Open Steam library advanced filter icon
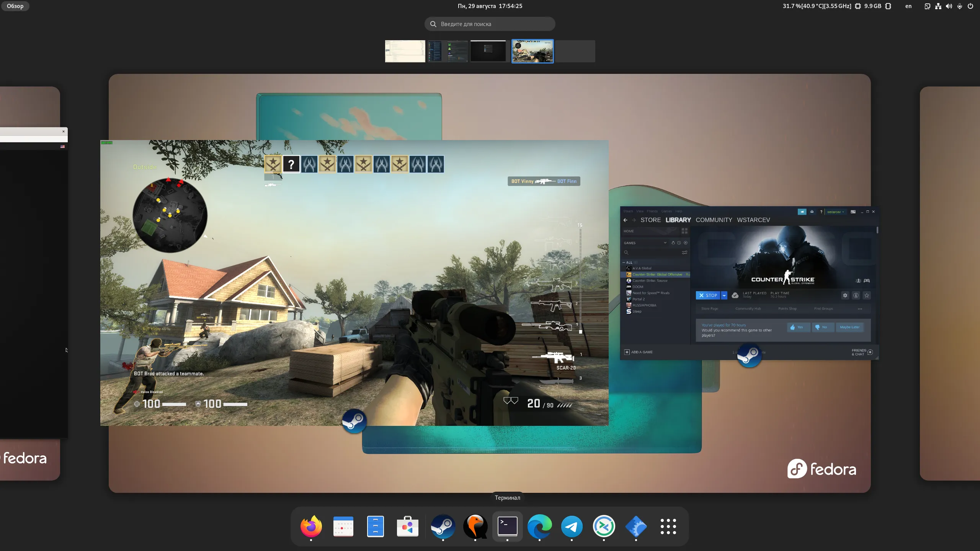The width and height of the screenshot is (980, 551). pos(684,253)
